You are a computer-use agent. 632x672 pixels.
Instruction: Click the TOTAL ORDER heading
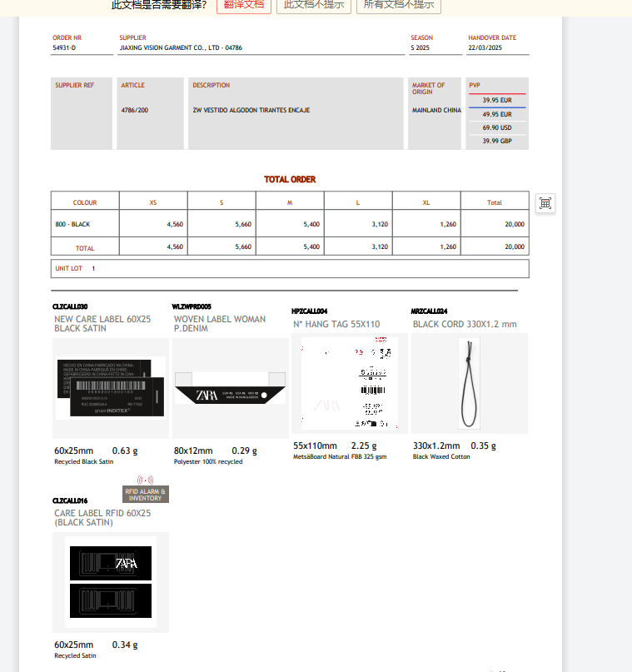point(290,179)
